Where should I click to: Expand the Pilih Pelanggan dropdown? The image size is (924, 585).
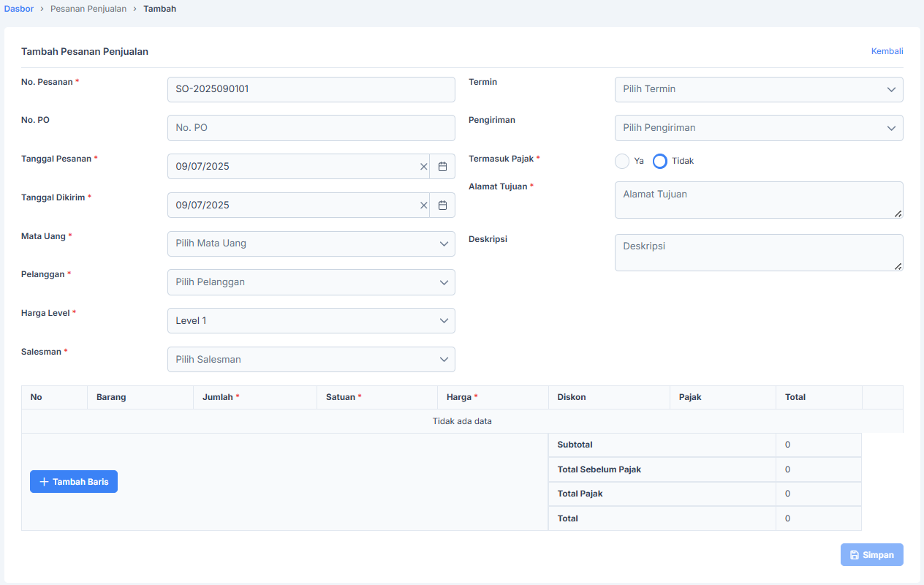point(311,282)
